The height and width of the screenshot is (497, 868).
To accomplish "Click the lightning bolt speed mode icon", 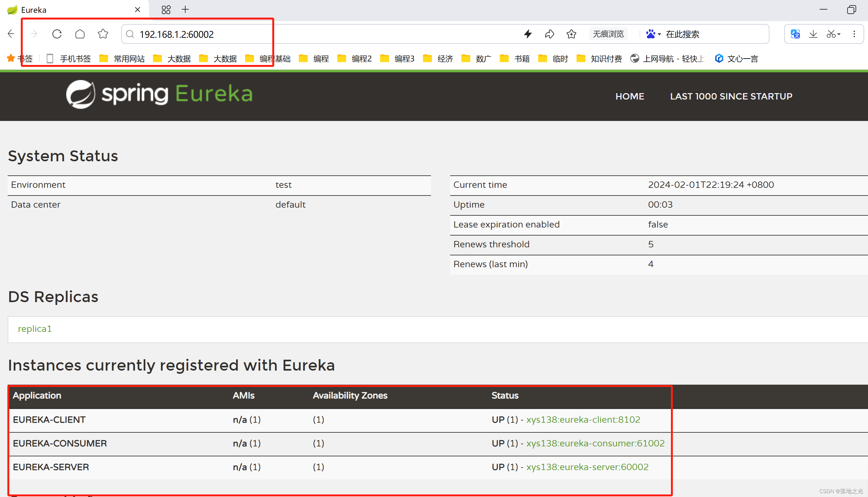I will (528, 34).
